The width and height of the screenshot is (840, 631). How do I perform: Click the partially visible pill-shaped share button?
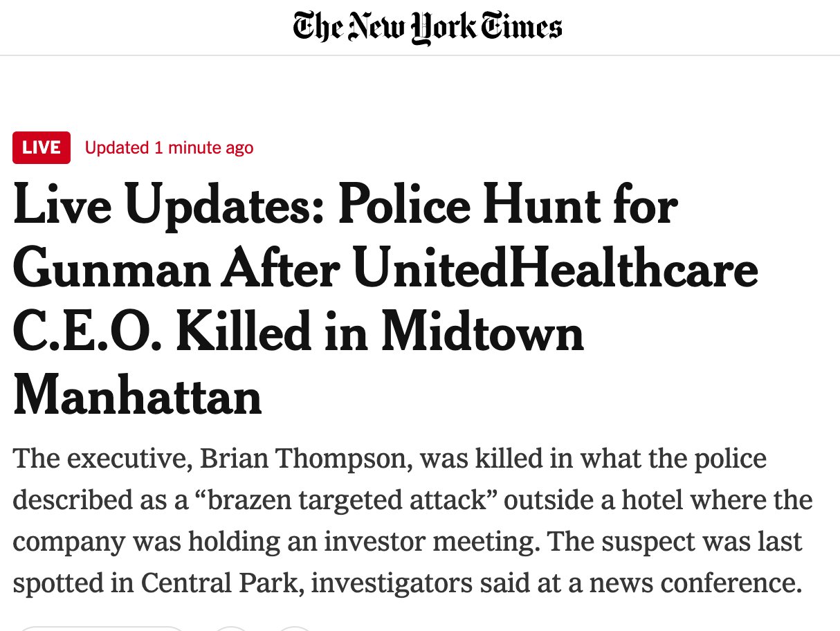pyautogui.click(x=101, y=628)
